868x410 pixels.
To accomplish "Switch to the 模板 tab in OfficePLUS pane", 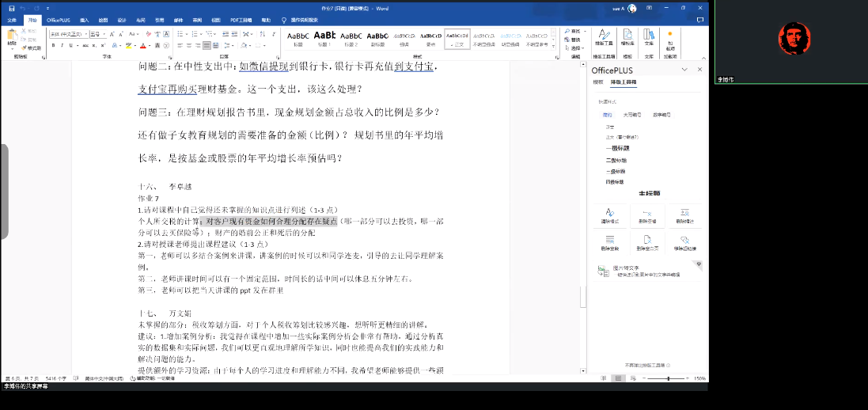I will pyautogui.click(x=598, y=82).
